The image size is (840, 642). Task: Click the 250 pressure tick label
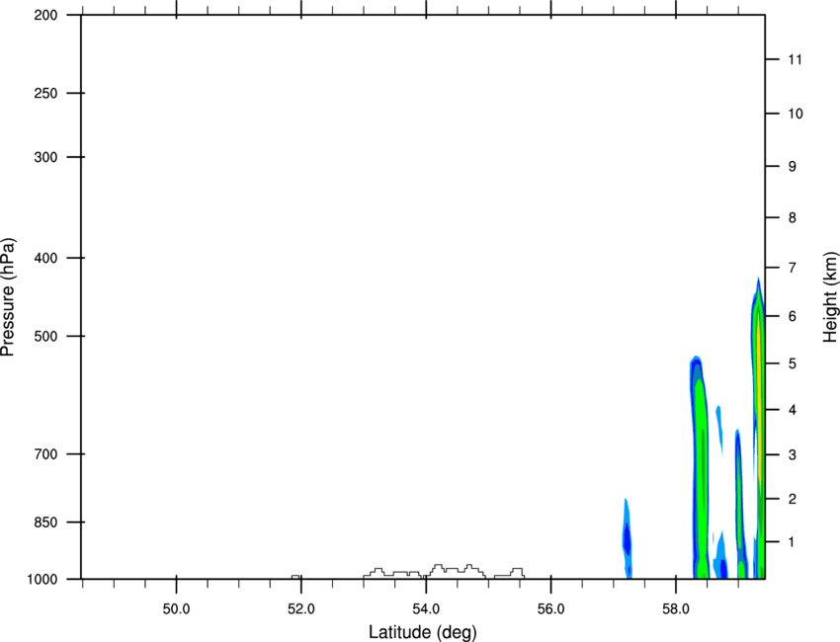coord(45,93)
